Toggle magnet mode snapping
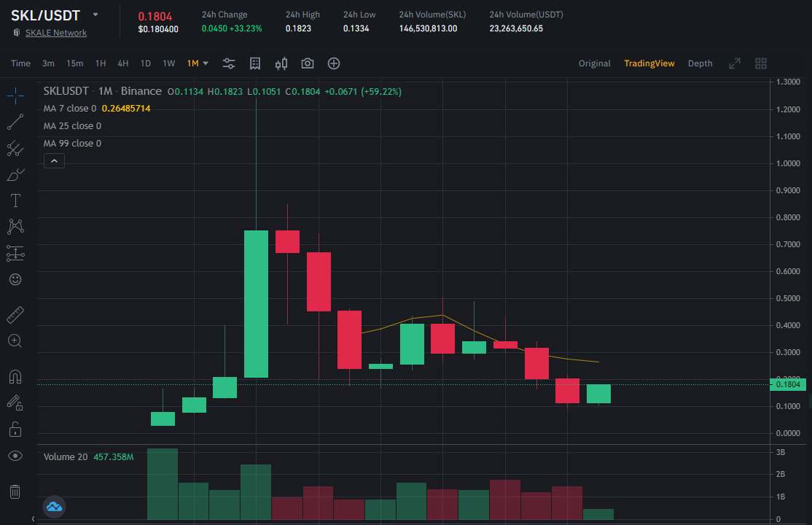Screen dimensions: 812x525 (15, 377)
